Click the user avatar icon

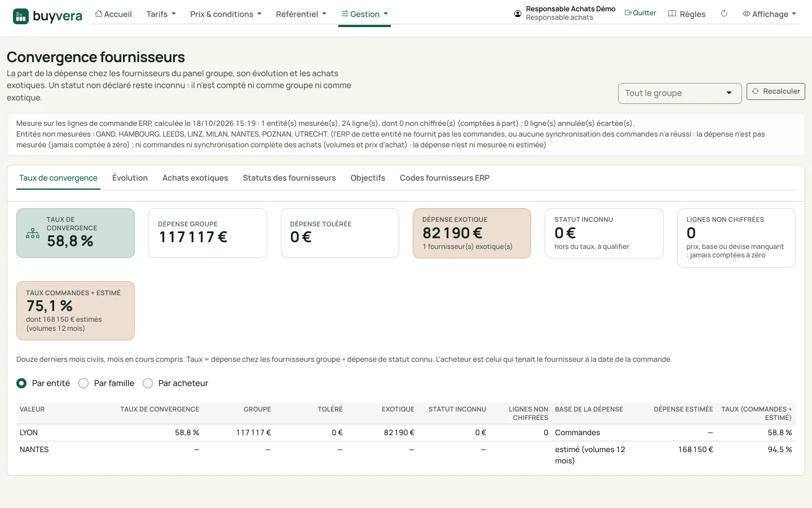(518, 14)
